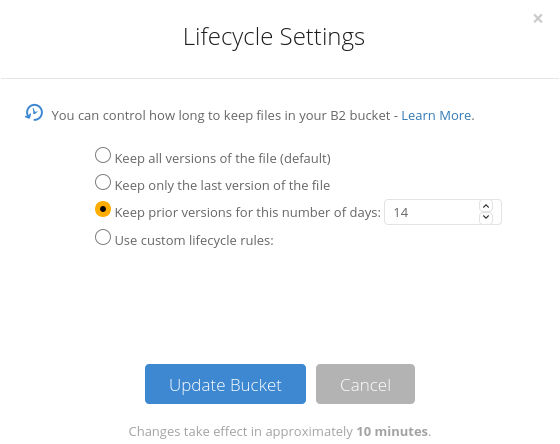Screen dimensions: 560x444
Task: Click the Cancel button
Action: (x=365, y=384)
